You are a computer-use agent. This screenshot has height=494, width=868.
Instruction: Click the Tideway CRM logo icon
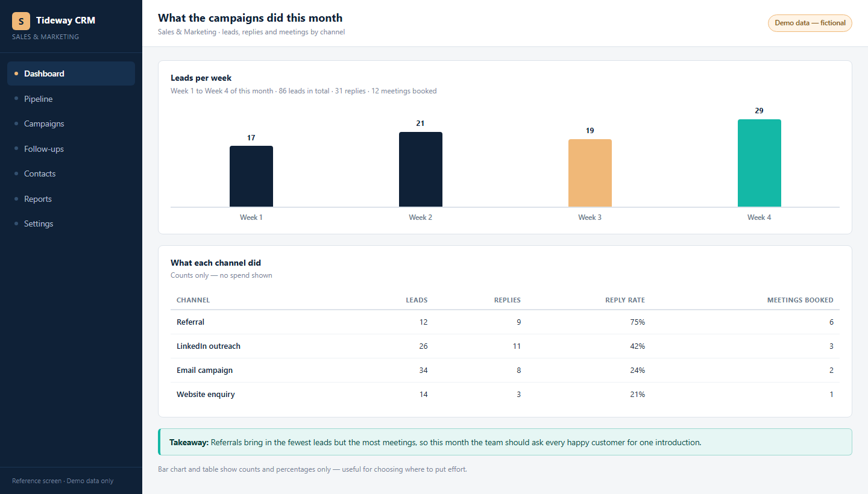[x=21, y=21]
